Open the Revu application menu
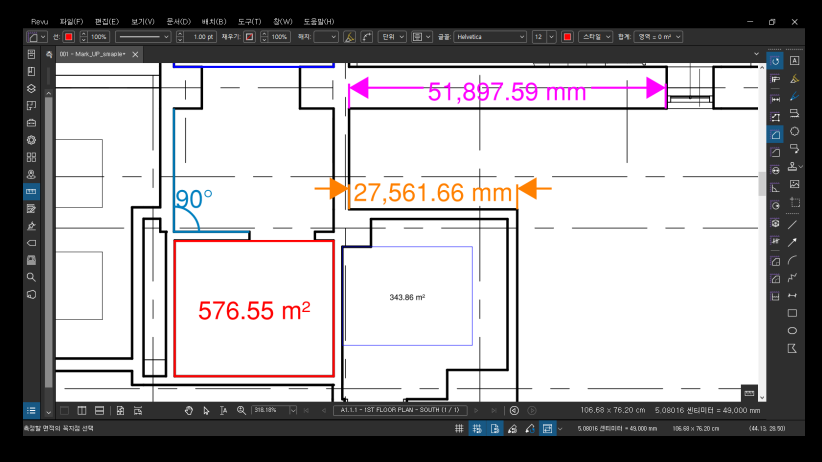Image resolution: width=822 pixels, height=462 pixels. point(39,22)
